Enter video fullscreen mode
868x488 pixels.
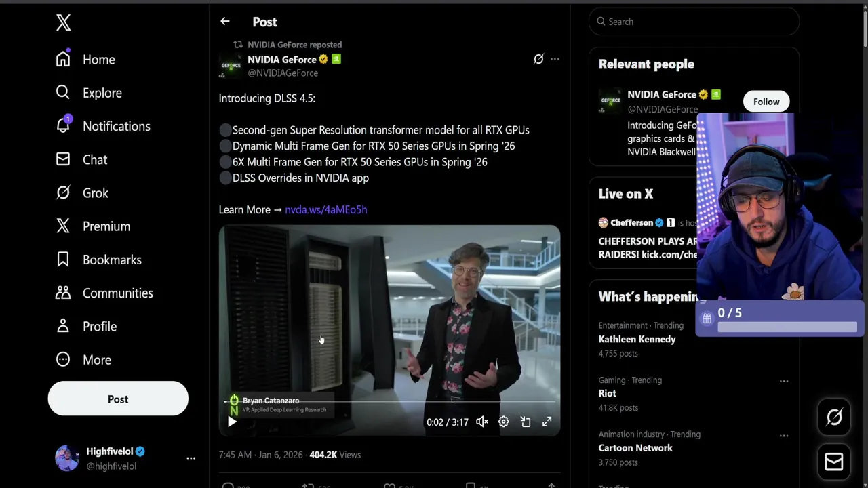pyautogui.click(x=547, y=422)
